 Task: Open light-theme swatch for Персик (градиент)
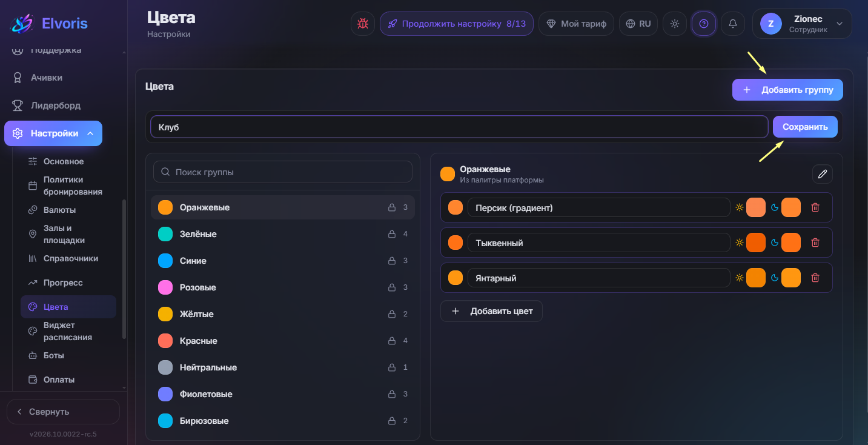(756, 207)
